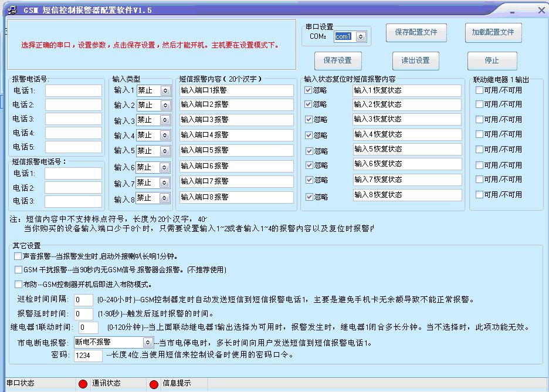The height and width of the screenshot is (392, 549).
Task: Click the red indicator beside 信息提示
Action: (x=154, y=384)
